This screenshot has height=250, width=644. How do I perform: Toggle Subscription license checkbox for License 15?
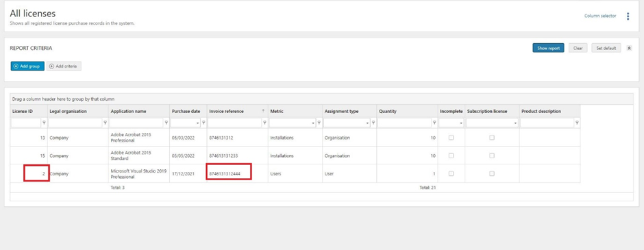pos(492,155)
